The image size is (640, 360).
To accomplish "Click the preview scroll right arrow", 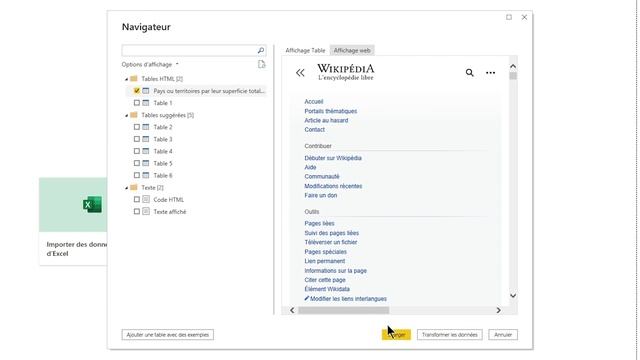I will coord(498,310).
